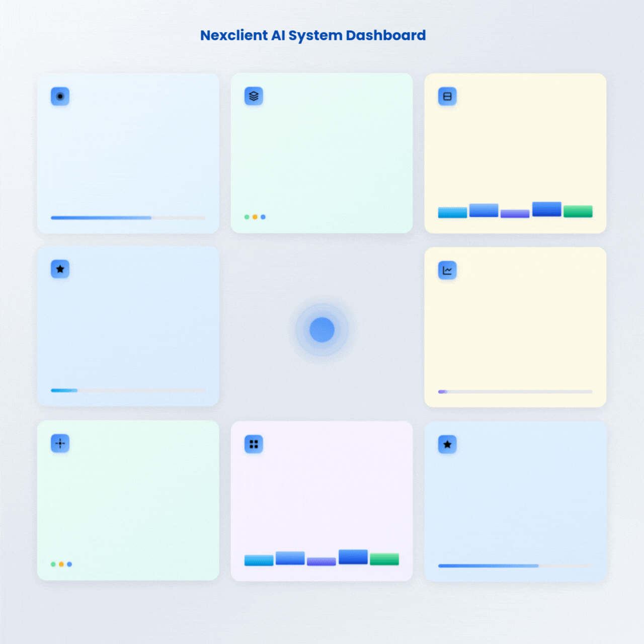Toggle the yellow status dot on mint card
644x644 pixels.
pos(255,216)
